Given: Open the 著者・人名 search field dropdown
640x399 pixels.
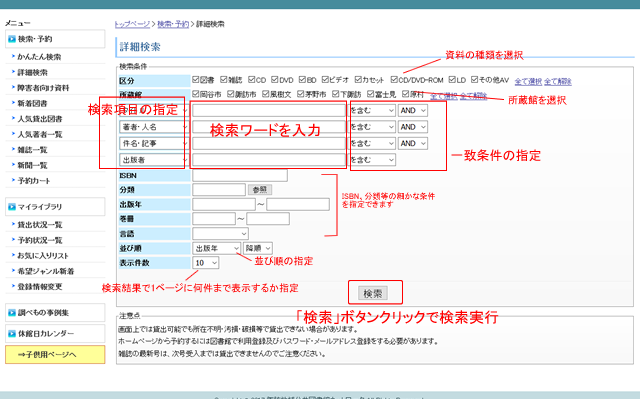Looking at the screenshot, I should pos(153,127).
